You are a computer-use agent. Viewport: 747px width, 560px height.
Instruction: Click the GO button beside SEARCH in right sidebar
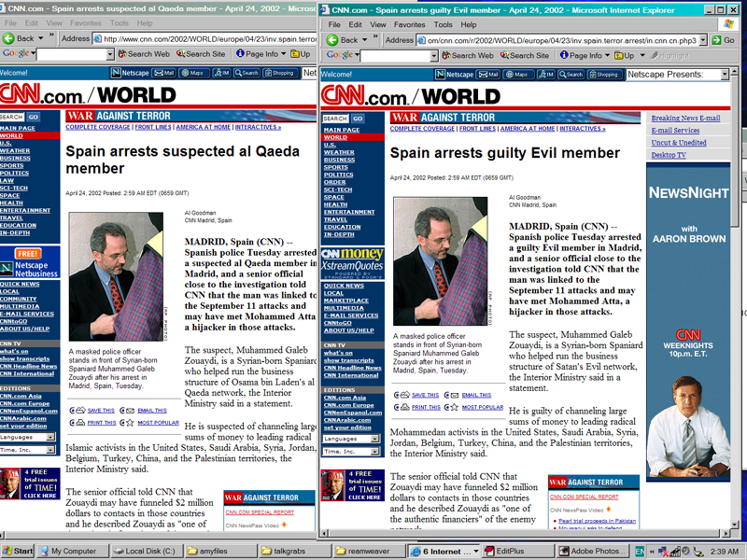(x=358, y=119)
